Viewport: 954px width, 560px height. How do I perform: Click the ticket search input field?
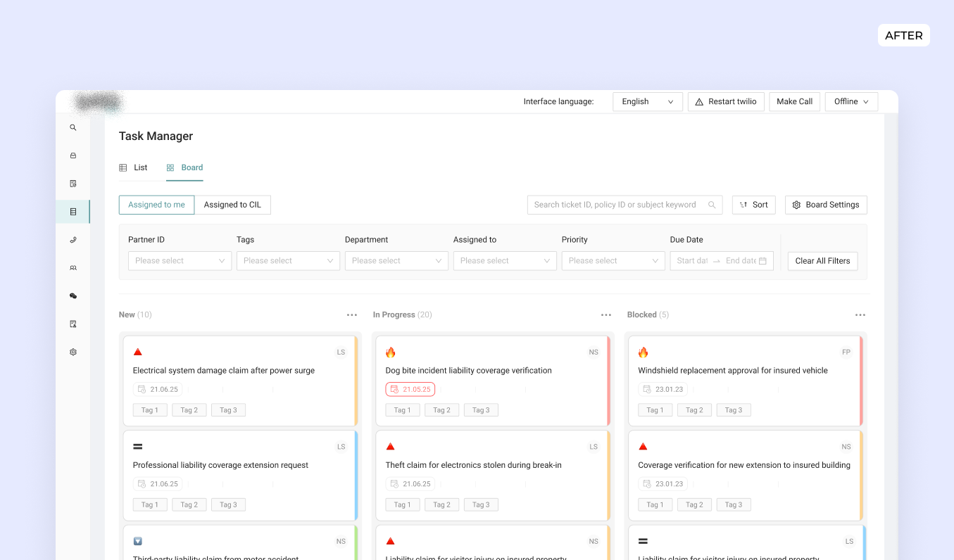tap(625, 205)
